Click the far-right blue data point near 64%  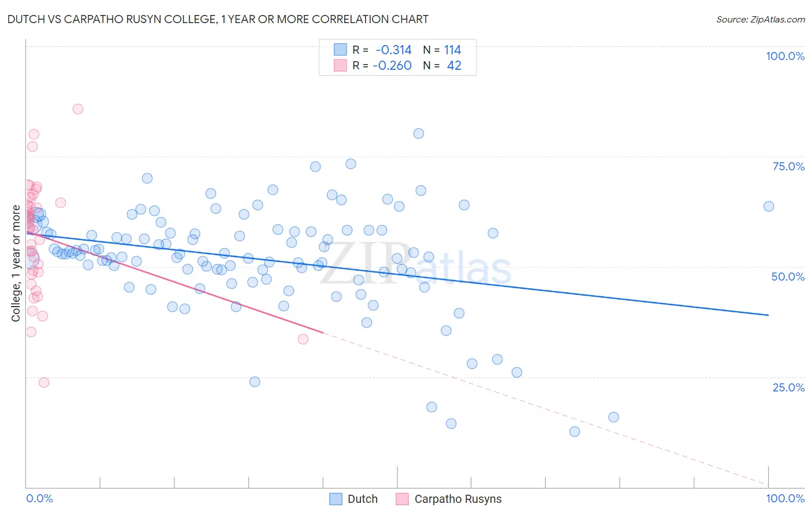click(769, 207)
